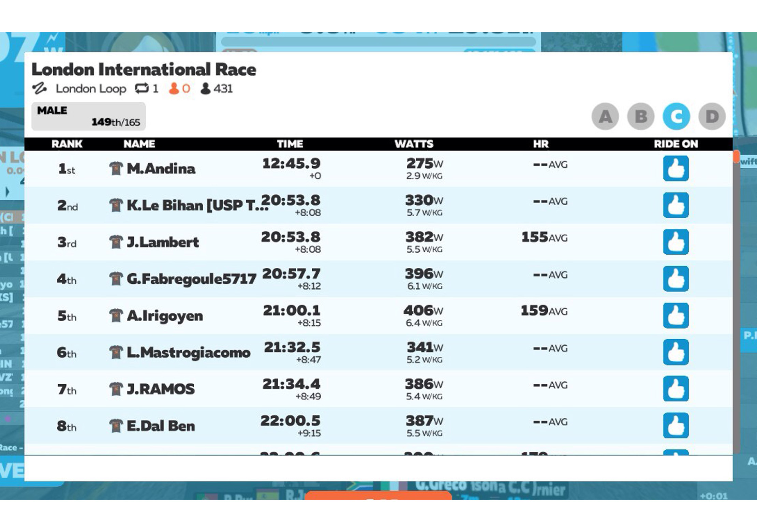Show category D results
757x532 pixels.
point(712,117)
